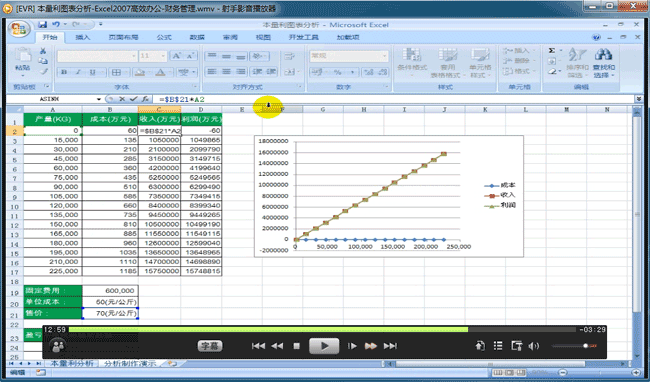Click the Format Painter brush icon

tap(43, 72)
